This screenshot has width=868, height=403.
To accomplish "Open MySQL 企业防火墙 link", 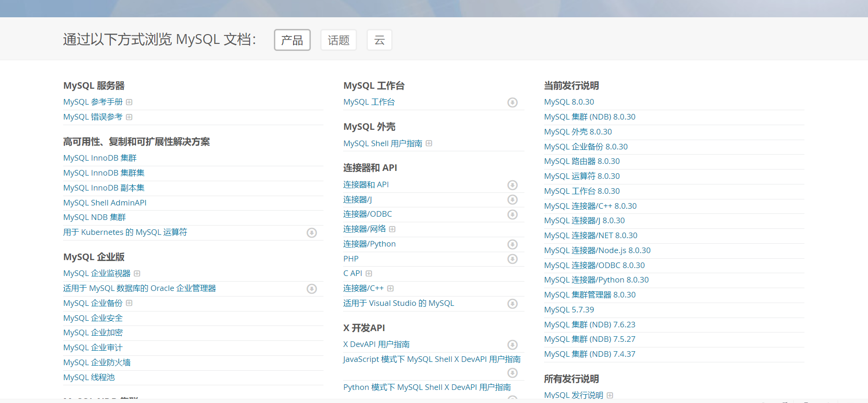I will [x=97, y=362].
